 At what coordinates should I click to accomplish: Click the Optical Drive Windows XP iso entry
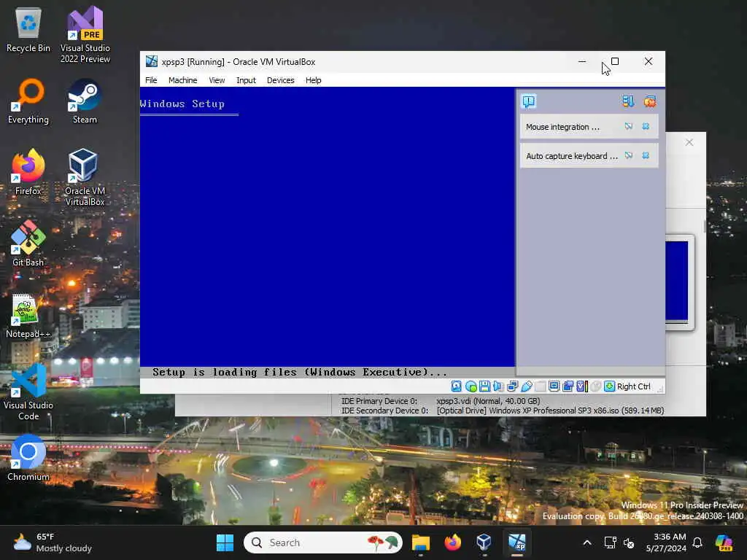pyautogui.click(x=550, y=411)
